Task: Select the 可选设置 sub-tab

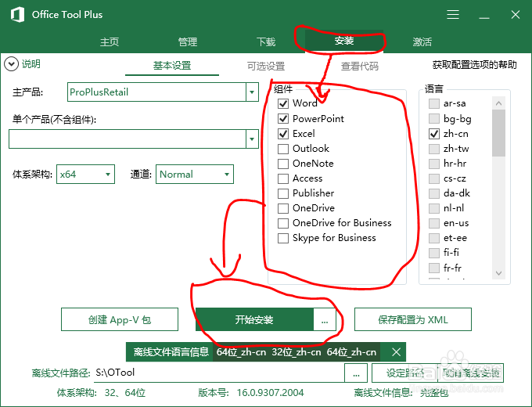Action: (266, 67)
